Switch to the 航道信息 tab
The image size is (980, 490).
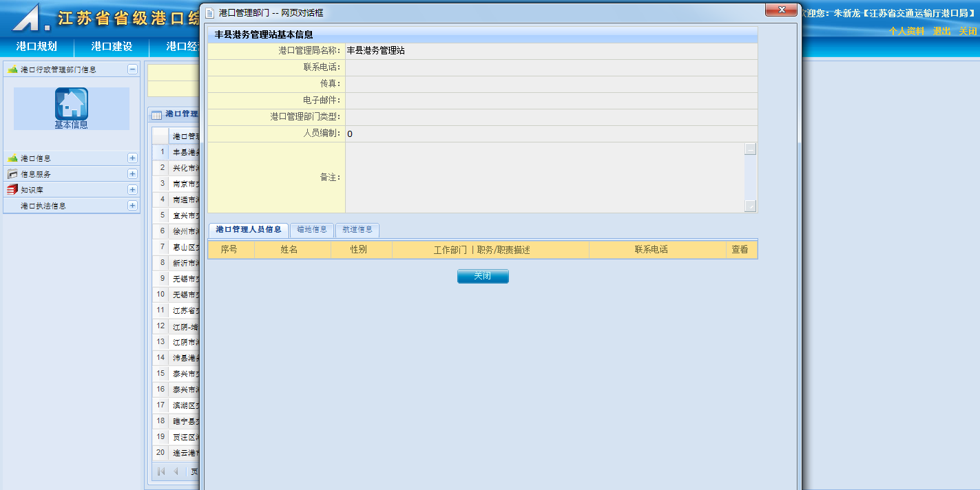[357, 230]
